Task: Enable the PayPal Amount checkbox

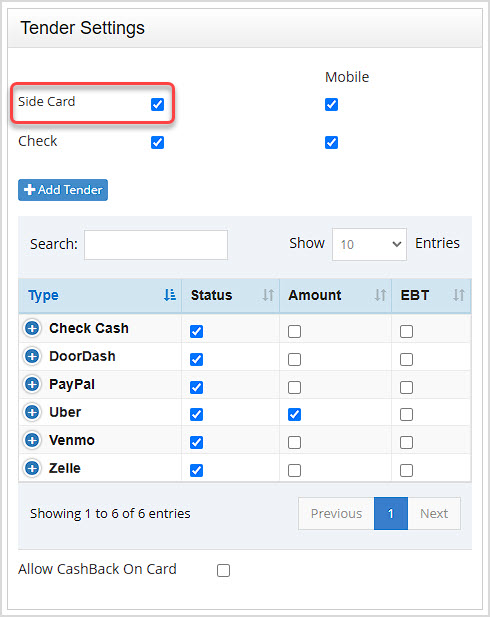Action: pos(294,387)
